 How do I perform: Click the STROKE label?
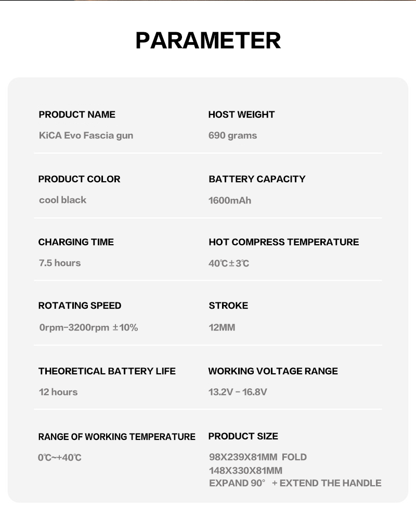point(228,306)
